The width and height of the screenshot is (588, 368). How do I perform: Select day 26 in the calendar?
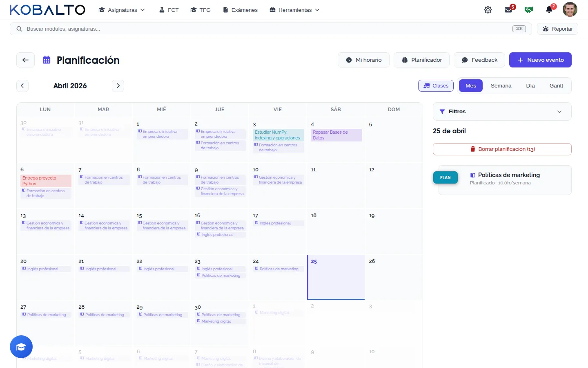coord(394,277)
